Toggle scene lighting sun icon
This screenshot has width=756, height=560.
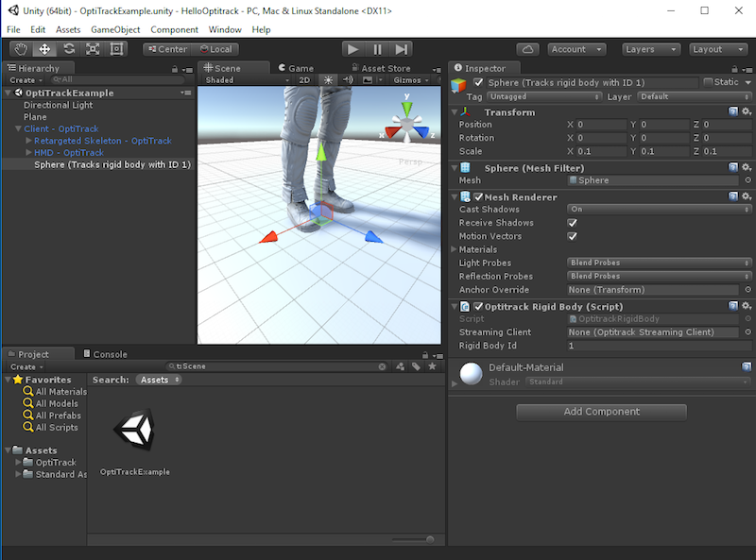(x=328, y=80)
